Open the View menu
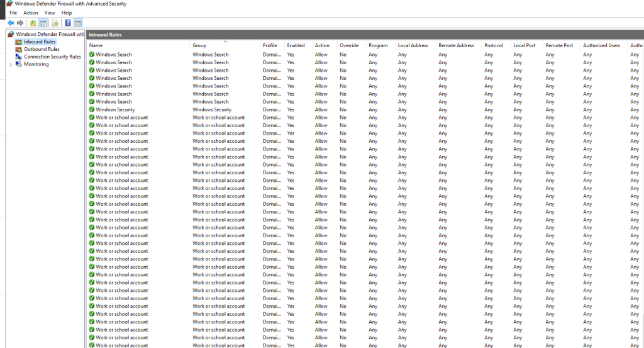The image size is (644, 348). pos(50,13)
